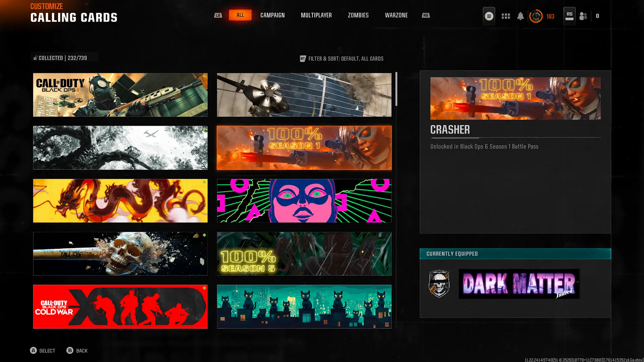644x362 pixels.
Task: Open the notifications bell icon
Action: (520, 16)
